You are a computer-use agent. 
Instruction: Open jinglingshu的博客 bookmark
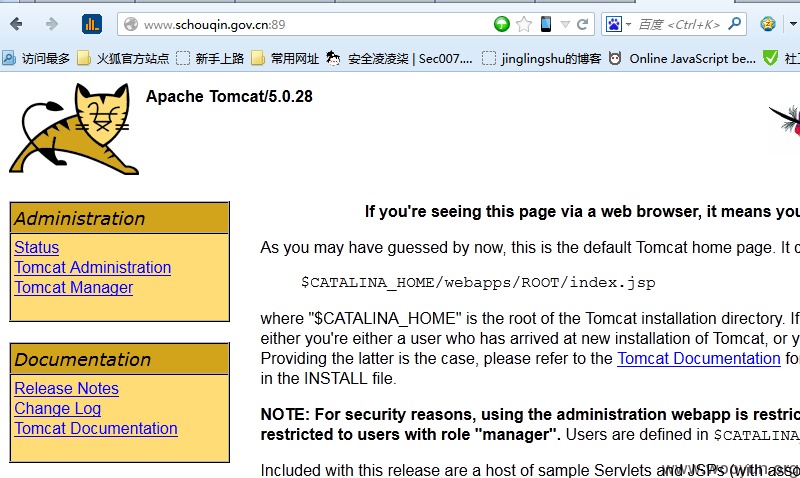pyautogui.click(x=542, y=59)
